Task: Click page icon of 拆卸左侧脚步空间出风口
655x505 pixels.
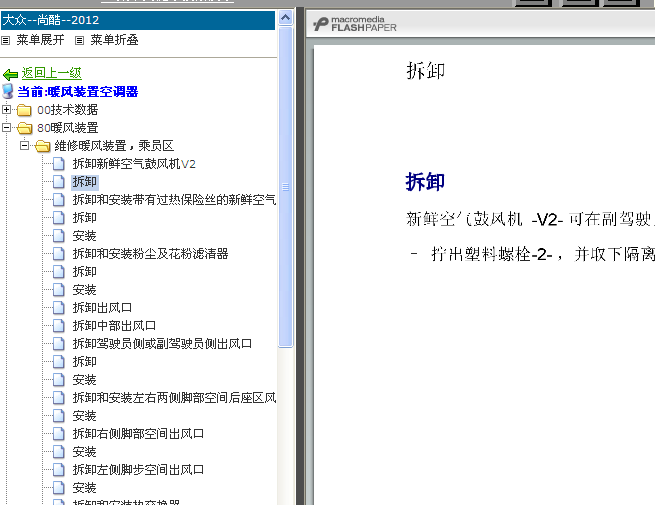Action: tap(59, 469)
